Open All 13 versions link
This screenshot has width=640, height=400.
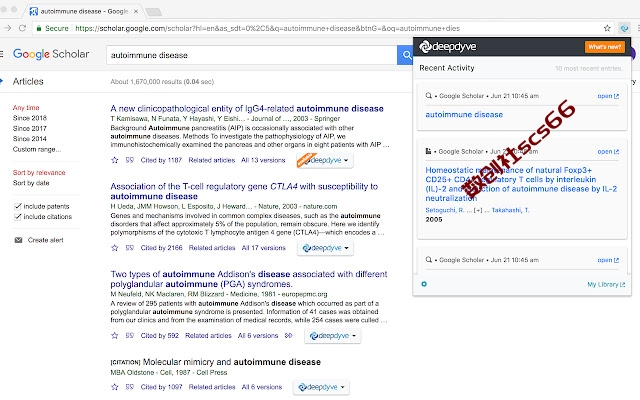263,160
